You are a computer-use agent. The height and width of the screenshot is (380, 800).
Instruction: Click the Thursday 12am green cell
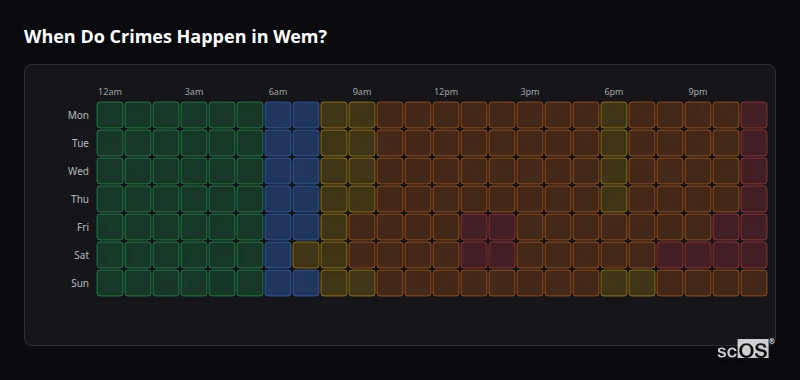[110, 199]
